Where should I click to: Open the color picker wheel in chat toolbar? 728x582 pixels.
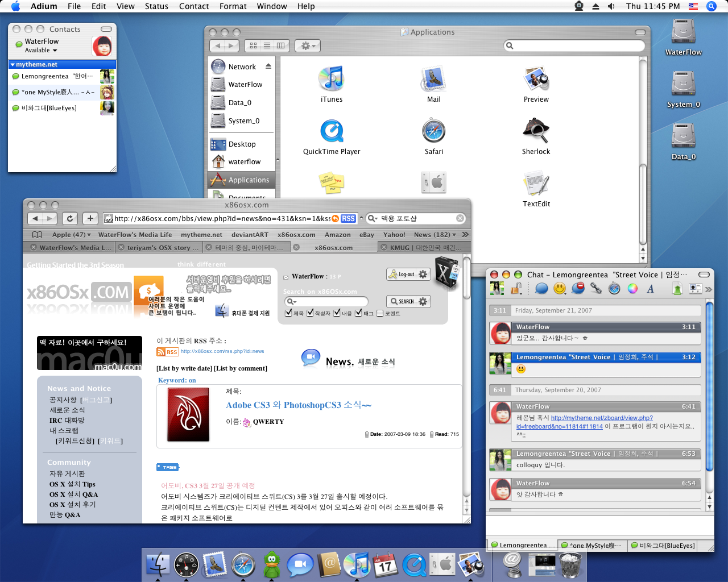pyautogui.click(x=632, y=289)
